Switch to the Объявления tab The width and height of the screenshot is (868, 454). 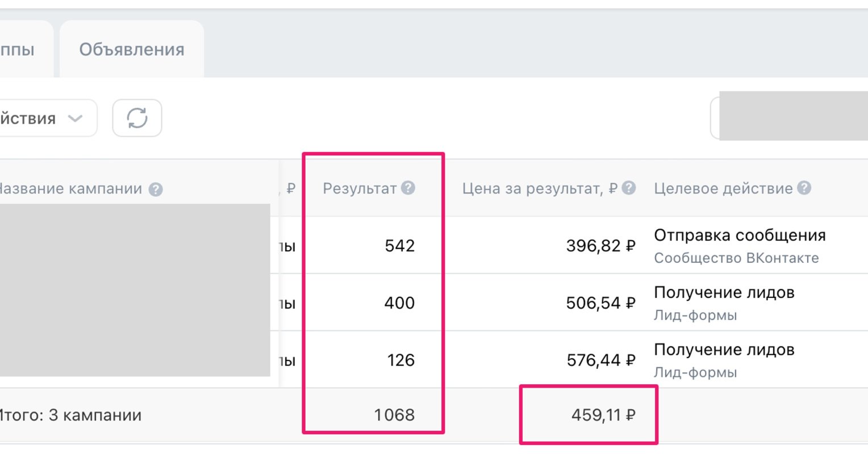tap(132, 49)
